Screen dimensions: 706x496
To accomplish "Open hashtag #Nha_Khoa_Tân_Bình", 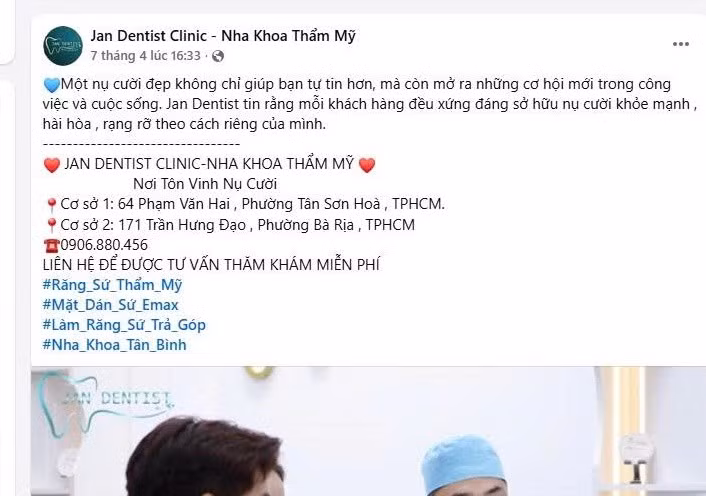I will 114,345.
